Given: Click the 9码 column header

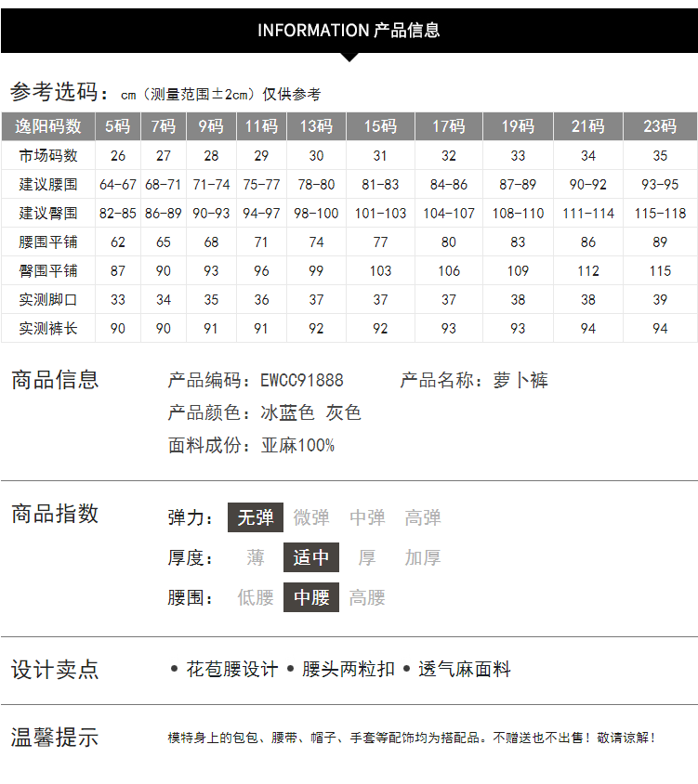Looking at the screenshot, I should [x=211, y=126].
